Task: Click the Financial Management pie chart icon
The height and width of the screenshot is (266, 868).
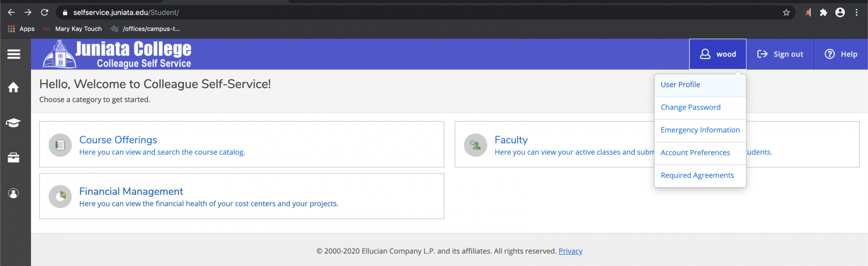Action: coord(60,196)
